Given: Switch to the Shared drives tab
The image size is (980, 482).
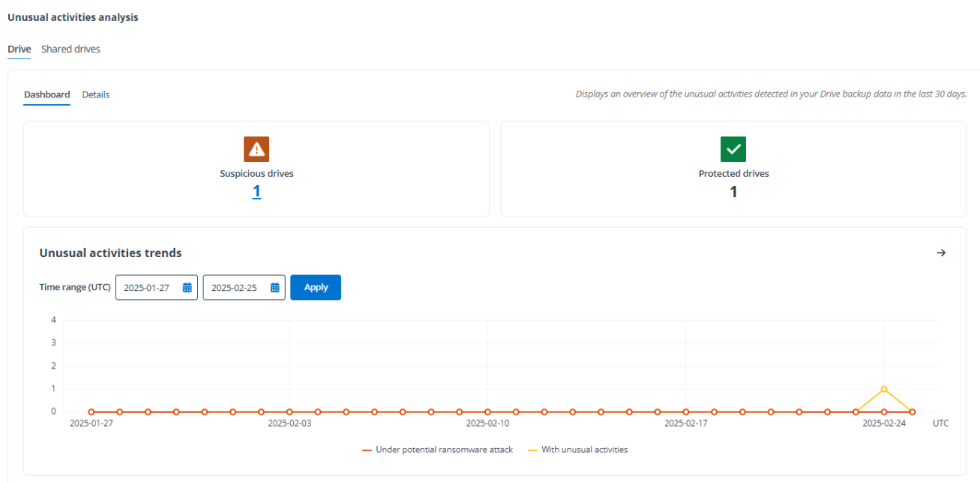Looking at the screenshot, I should coord(70,49).
